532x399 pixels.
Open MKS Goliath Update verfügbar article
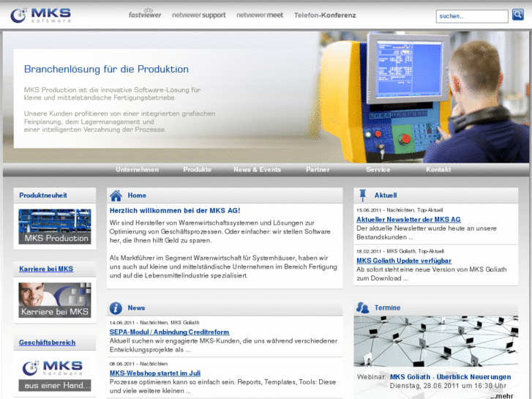[404, 261]
